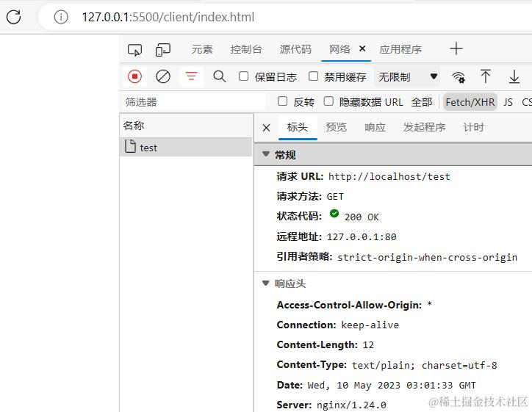View site information via the info icon
532x412 pixels.
(61, 17)
